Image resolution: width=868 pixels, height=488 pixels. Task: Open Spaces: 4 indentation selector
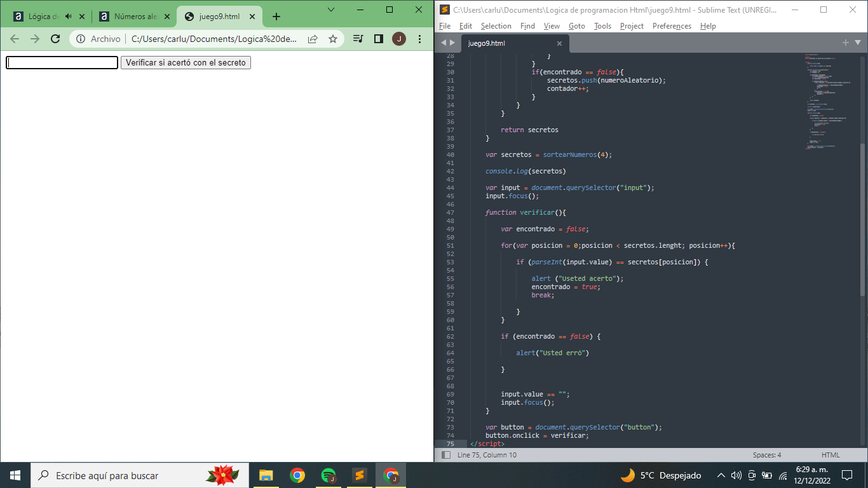767,455
